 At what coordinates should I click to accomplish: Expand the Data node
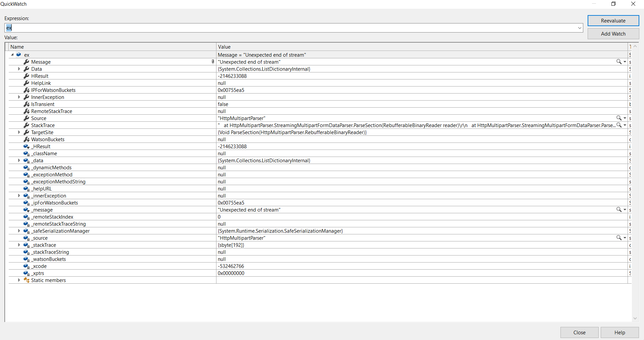[19, 69]
